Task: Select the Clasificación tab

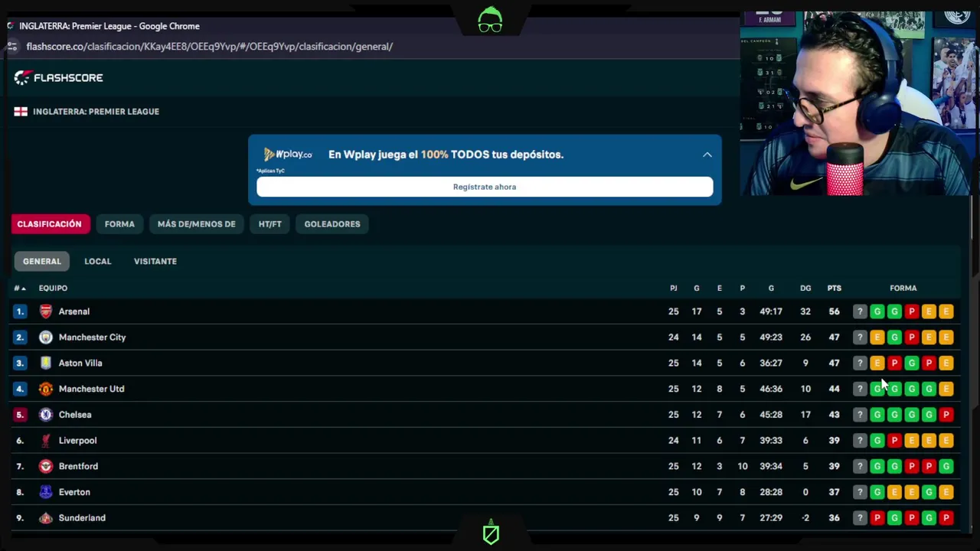Action: point(49,224)
